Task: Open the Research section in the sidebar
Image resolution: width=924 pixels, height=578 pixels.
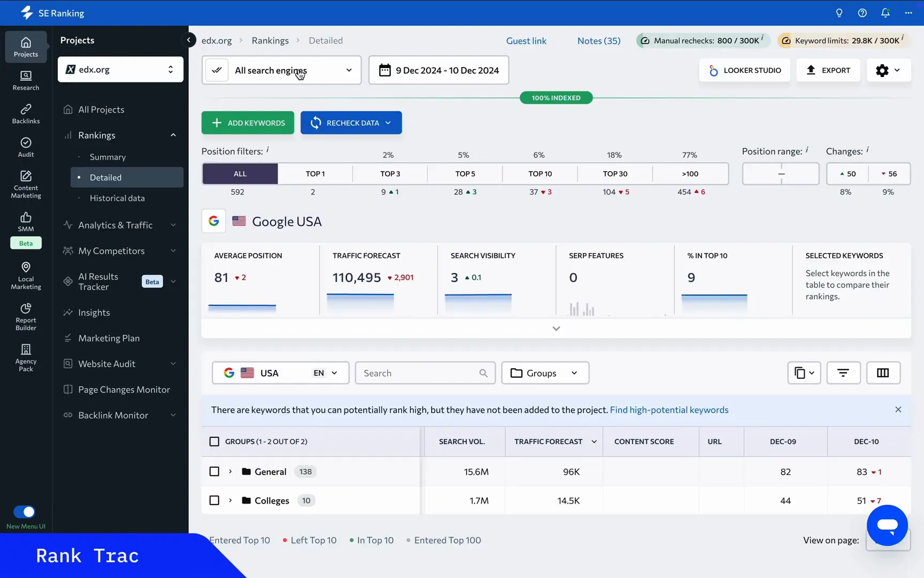Action: coord(25,80)
